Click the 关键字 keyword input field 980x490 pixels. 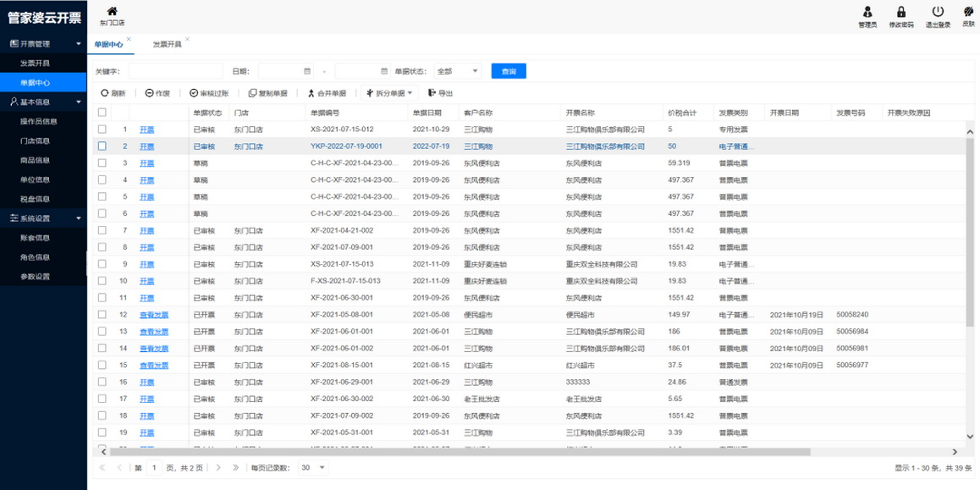click(x=175, y=71)
